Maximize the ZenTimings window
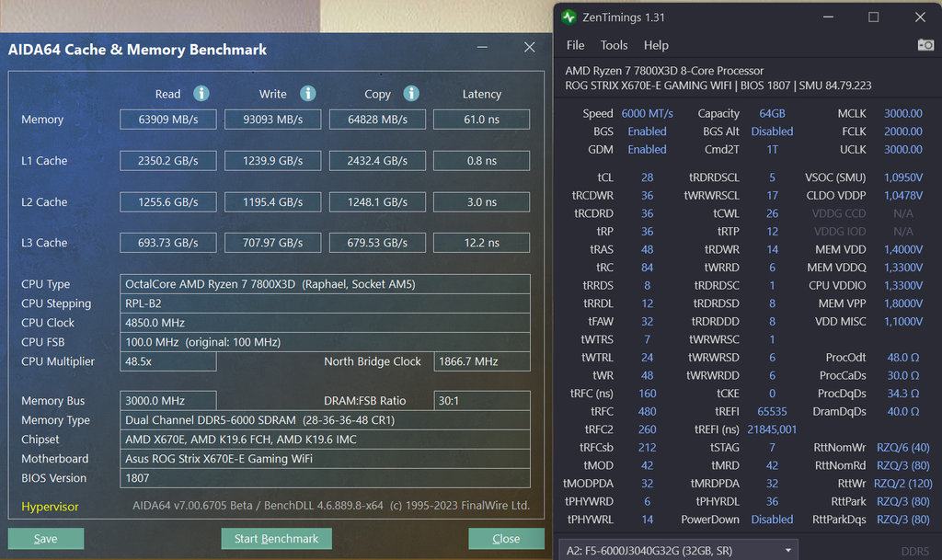942x560 pixels. click(x=874, y=17)
